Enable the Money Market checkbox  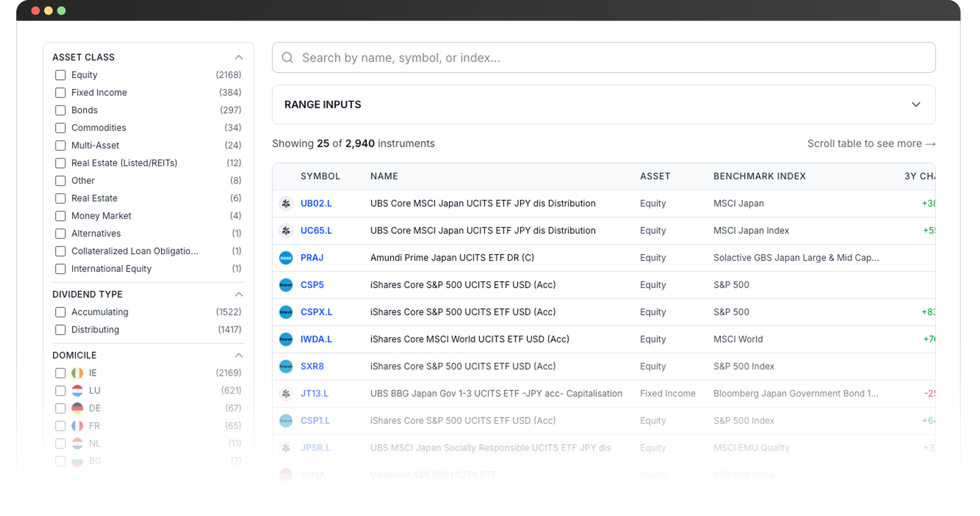(x=60, y=216)
